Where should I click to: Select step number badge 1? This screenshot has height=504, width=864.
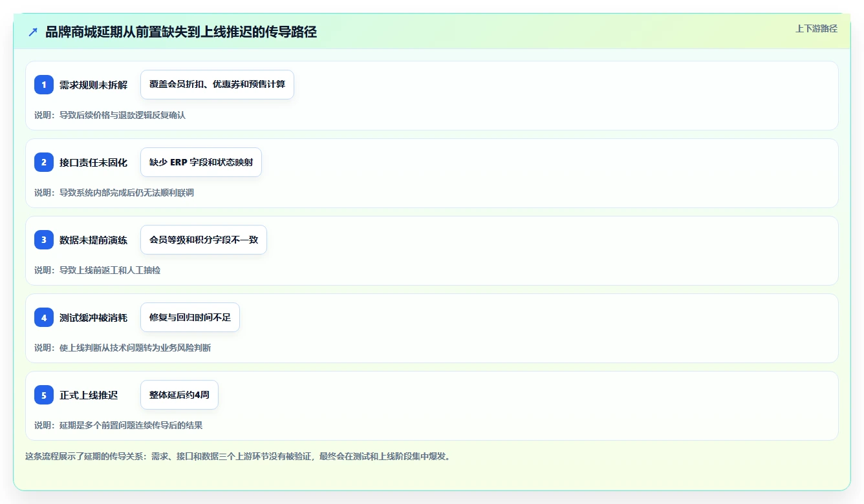tap(44, 85)
